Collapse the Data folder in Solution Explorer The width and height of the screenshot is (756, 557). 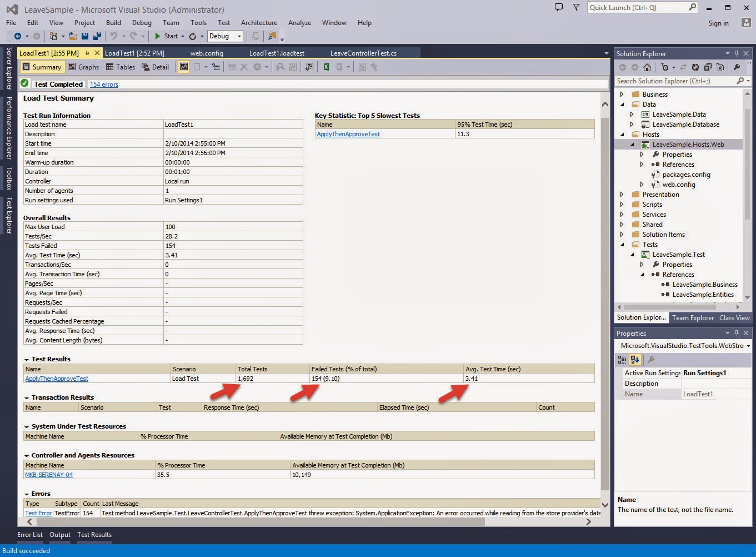point(622,105)
